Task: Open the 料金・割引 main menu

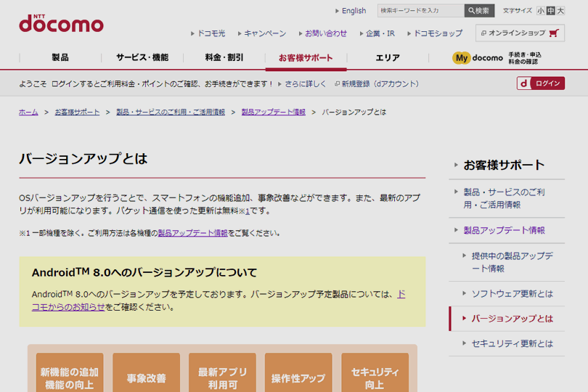Action: coord(224,57)
